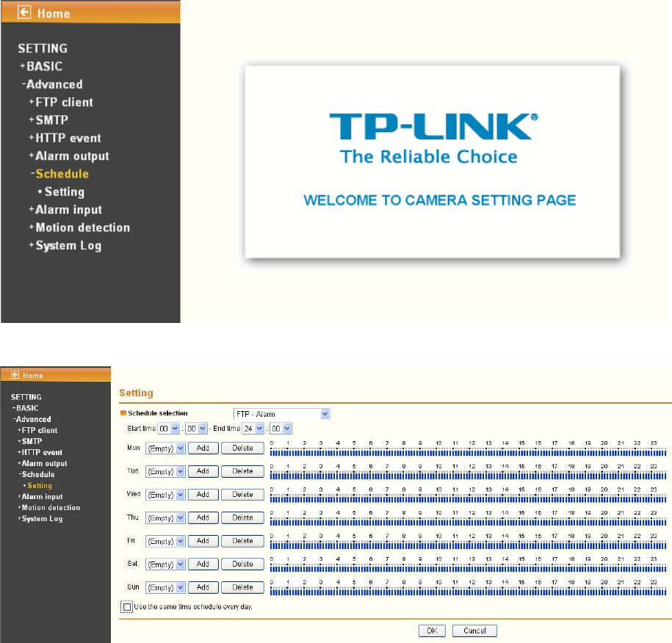The width and height of the screenshot is (672, 643).
Task: Enable Use the same time schedule every day
Action: coord(127,607)
